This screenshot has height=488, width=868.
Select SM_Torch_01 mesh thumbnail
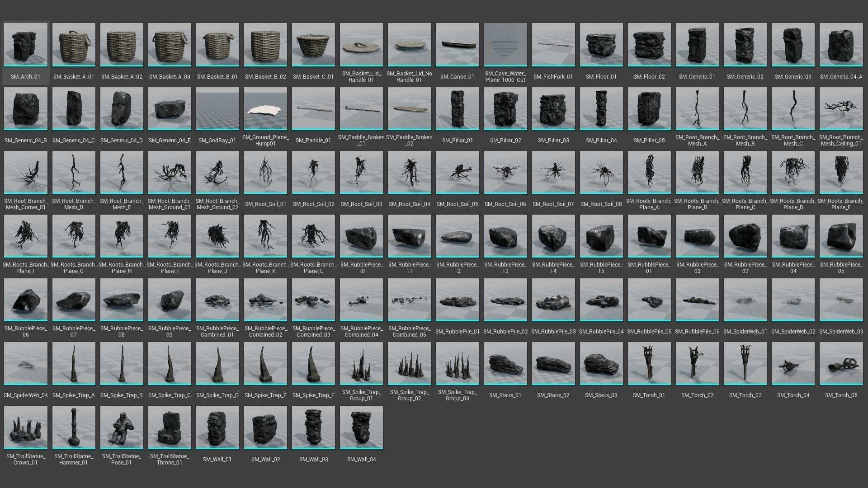[649, 363]
